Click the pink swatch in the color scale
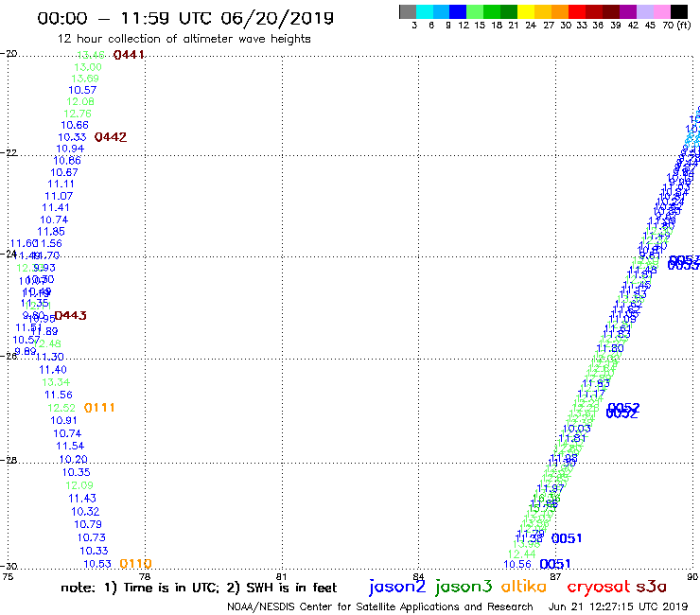This screenshot has width=700, height=615. (661, 11)
